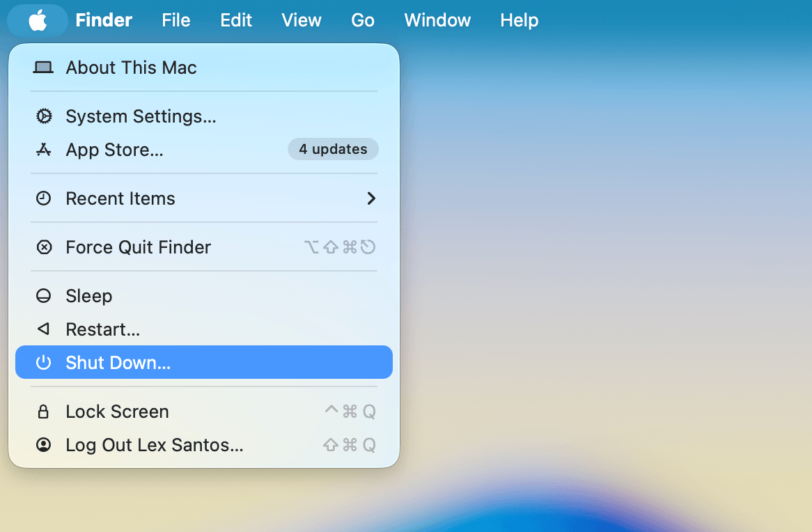Click the Log Out user icon

tap(43, 445)
